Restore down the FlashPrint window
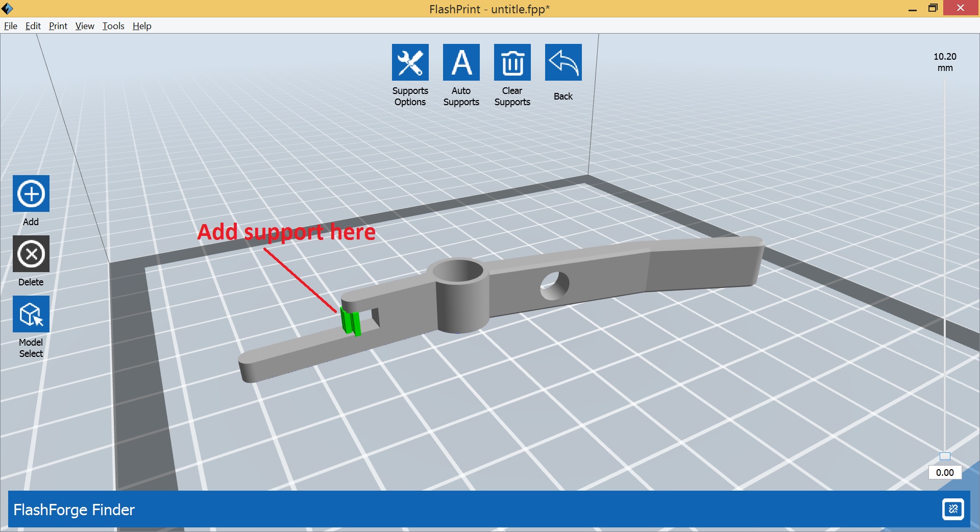Screen dimensions: 980x532 click(933, 8)
